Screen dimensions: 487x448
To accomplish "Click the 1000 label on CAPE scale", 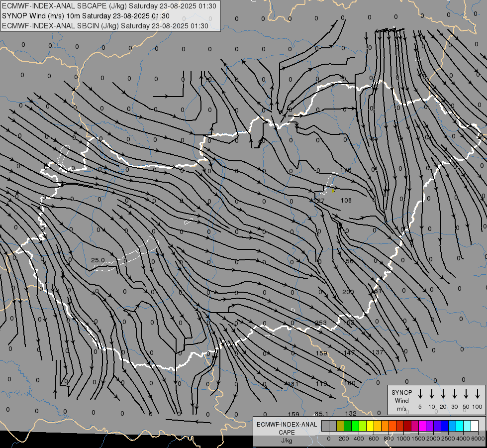I will [403, 439].
